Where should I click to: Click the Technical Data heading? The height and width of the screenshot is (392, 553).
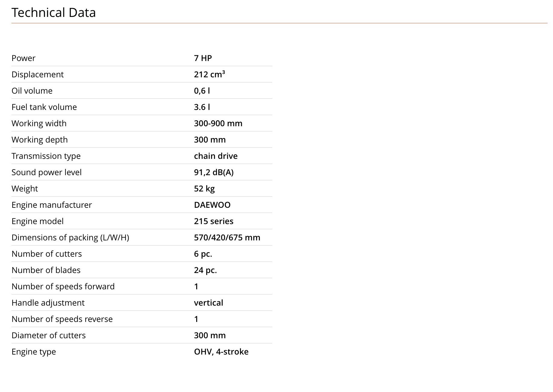pos(54,13)
